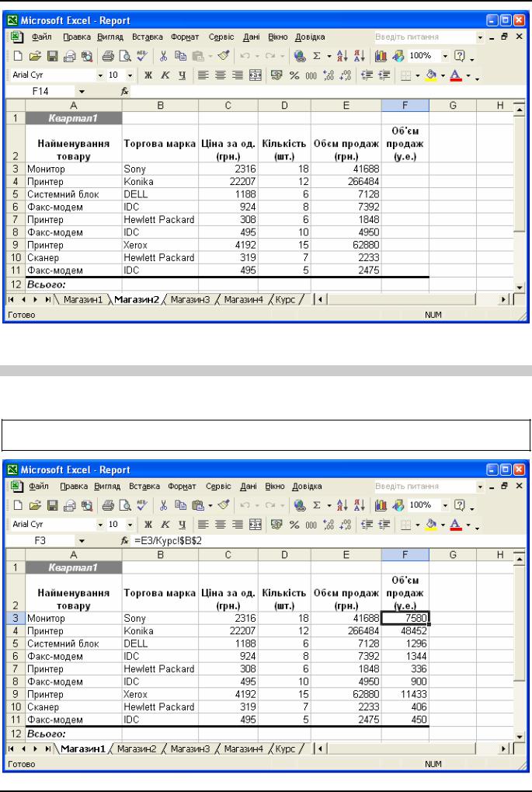Launch Chart Wizard in upper Excel window
The height and width of the screenshot is (792, 532).
pos(381,56)
